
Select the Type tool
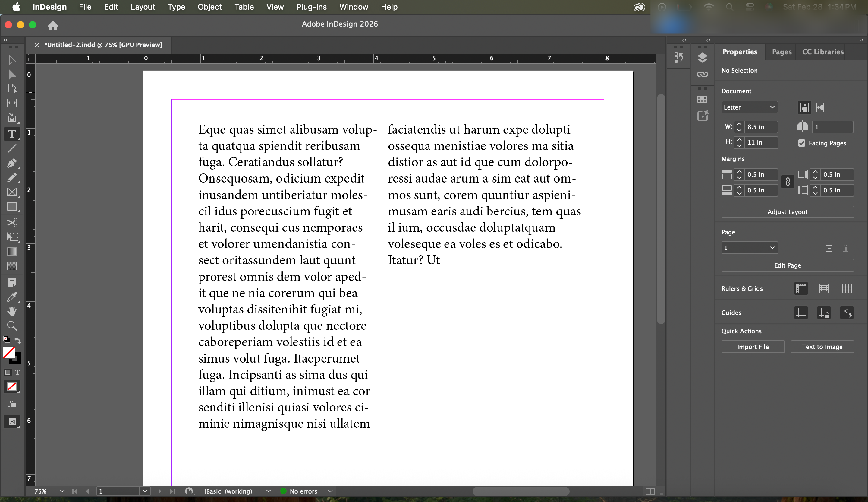12,134
